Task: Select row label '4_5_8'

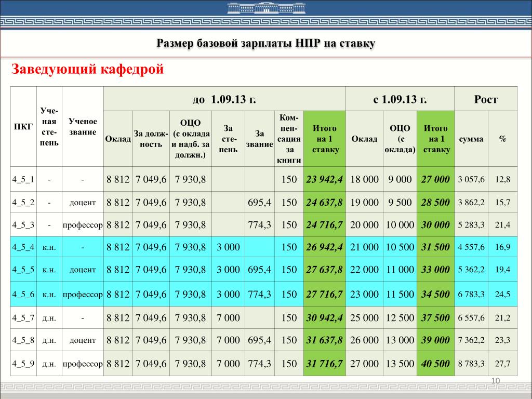Action: [x=23, y=340]
